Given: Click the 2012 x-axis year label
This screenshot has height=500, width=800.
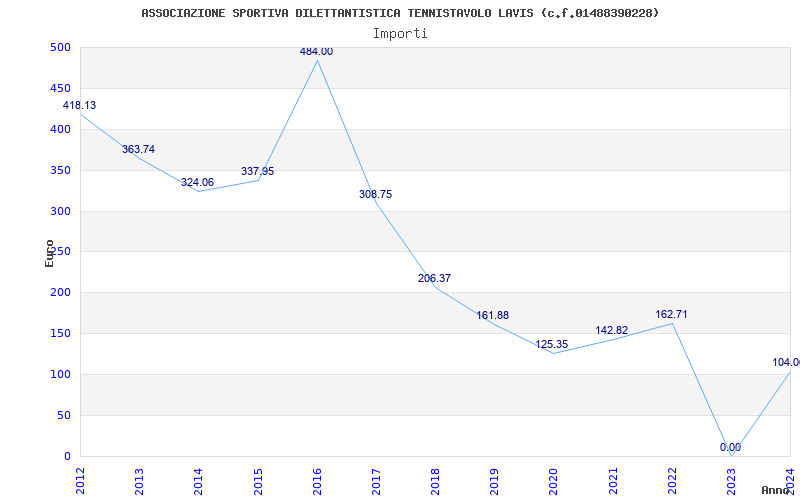Looking at the screenshot, I should click(x=80, y=481).
